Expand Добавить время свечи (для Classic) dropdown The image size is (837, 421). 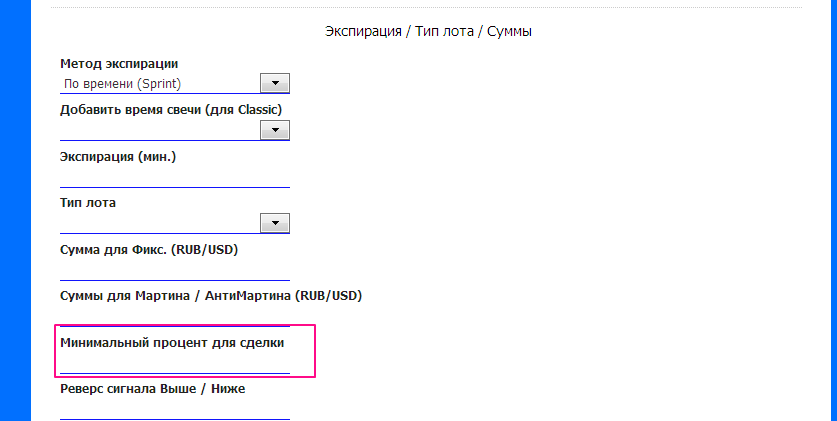[x=274, y=130]
